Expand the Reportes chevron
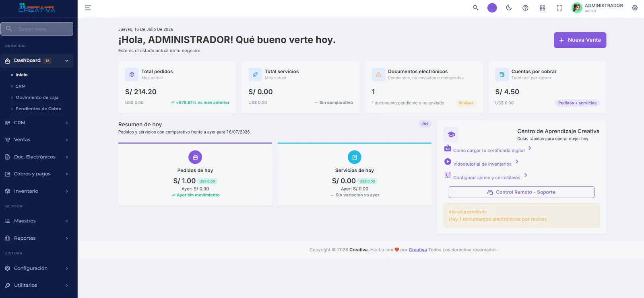The height and width of the screenshot is (298, 644). pos(67,238)
